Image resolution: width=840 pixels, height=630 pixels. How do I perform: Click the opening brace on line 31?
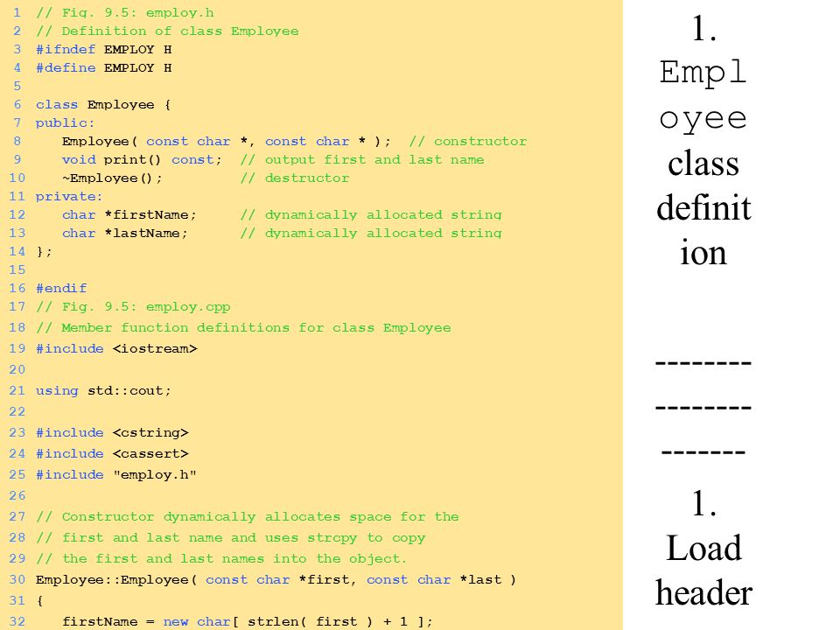coord(39,600)
